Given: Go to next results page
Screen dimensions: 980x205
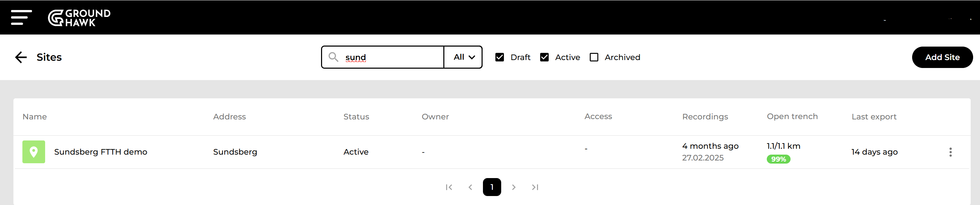Looking at the screenshot, I should (x=514, y=187).
